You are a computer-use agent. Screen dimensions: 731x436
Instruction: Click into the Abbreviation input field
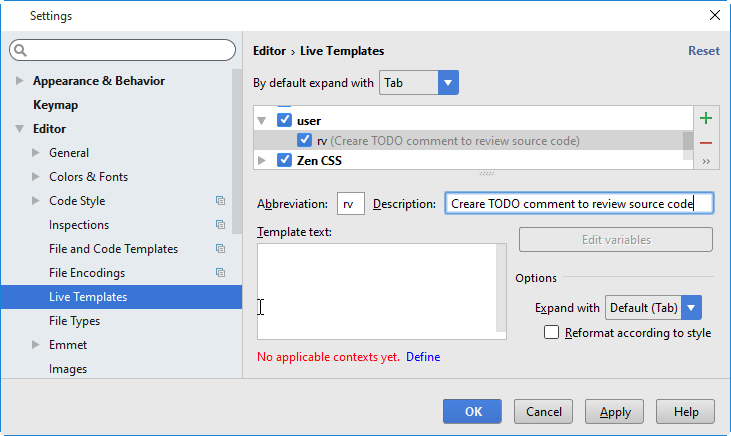[x=351, y=204]
